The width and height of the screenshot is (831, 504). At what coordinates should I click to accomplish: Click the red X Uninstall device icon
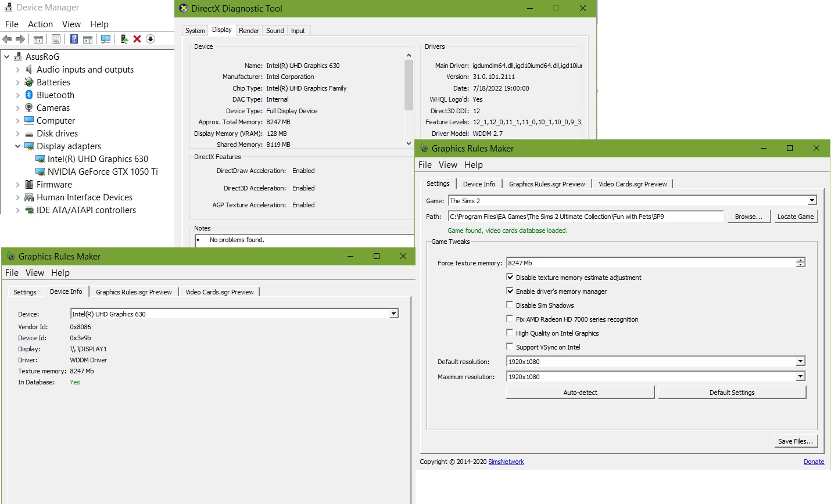coord(137,39)
